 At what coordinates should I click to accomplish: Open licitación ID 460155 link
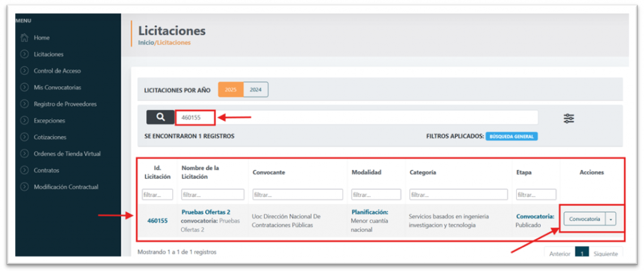(158, 220)
